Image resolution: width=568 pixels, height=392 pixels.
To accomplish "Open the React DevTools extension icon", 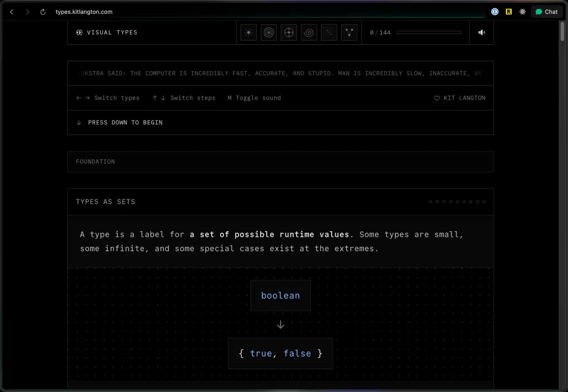I will pos(522,12).
